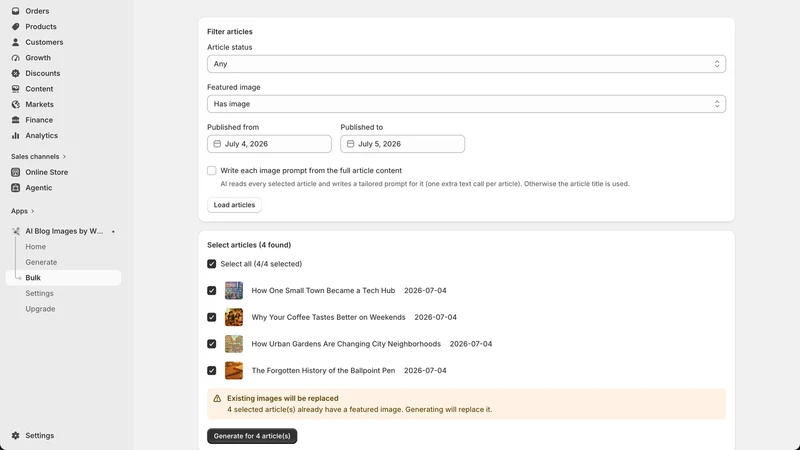Uncheck the Coffee Tastes Better article

click(x=212, y=317)
